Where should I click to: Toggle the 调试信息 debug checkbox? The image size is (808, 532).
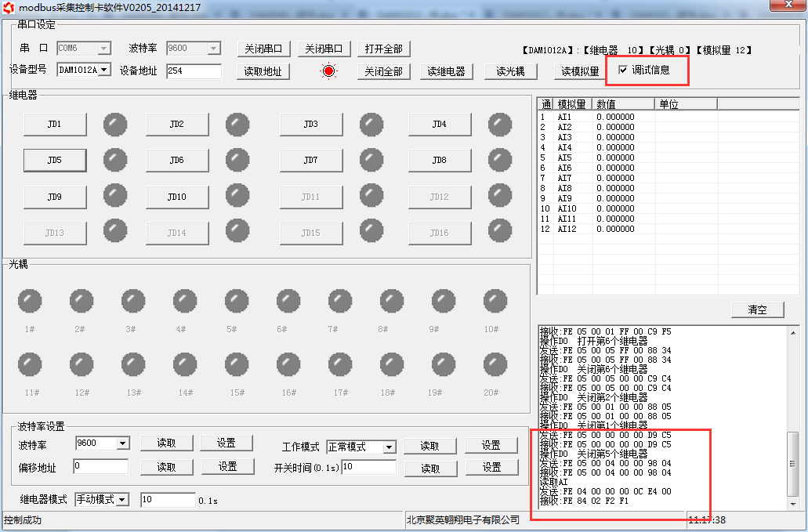623,71
